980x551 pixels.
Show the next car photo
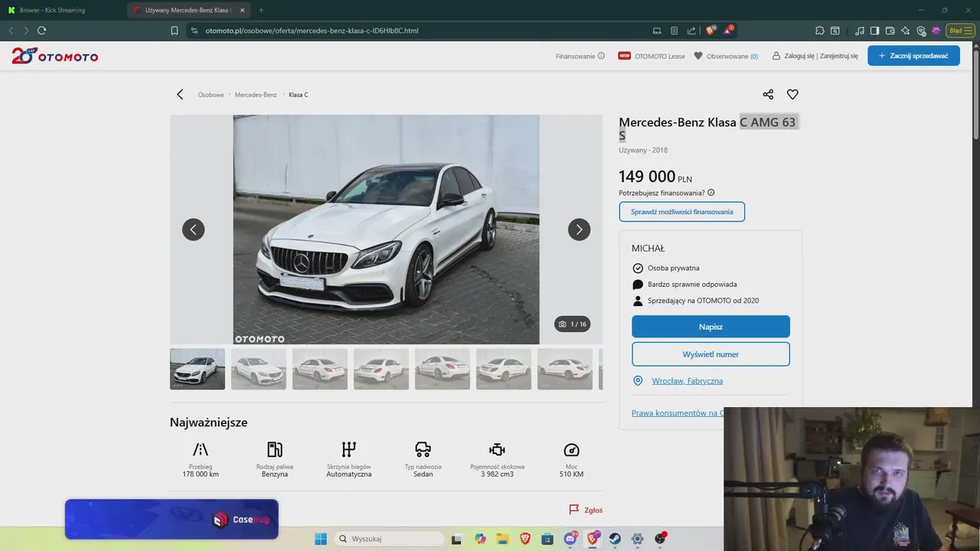[579, 230]
